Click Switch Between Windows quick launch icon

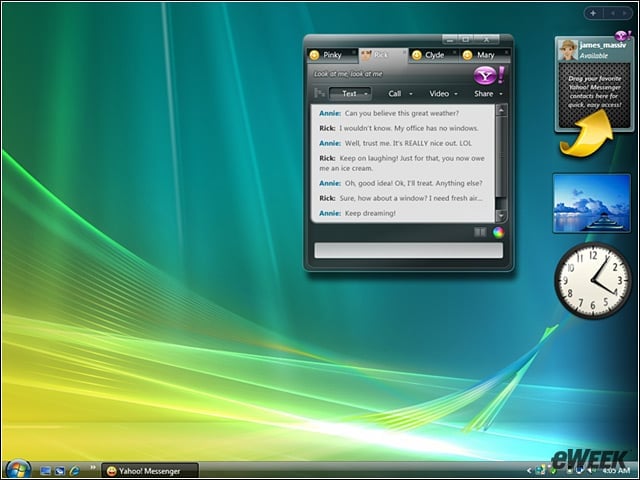[x=60, y=471]
